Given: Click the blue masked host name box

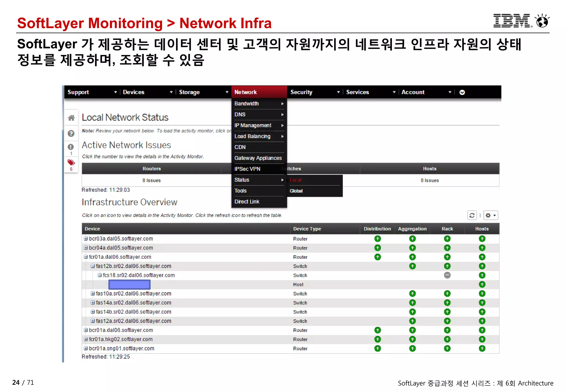Looking at the screenshot, I should [129, 284].
